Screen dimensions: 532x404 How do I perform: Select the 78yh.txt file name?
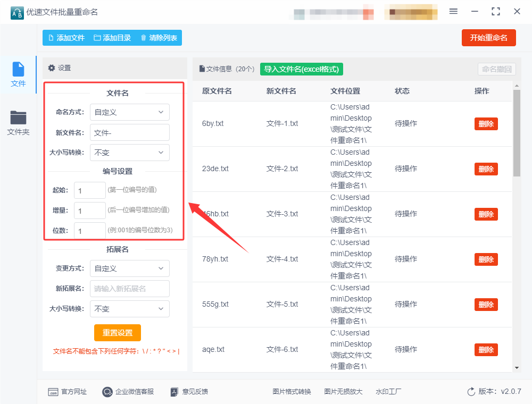215,259
